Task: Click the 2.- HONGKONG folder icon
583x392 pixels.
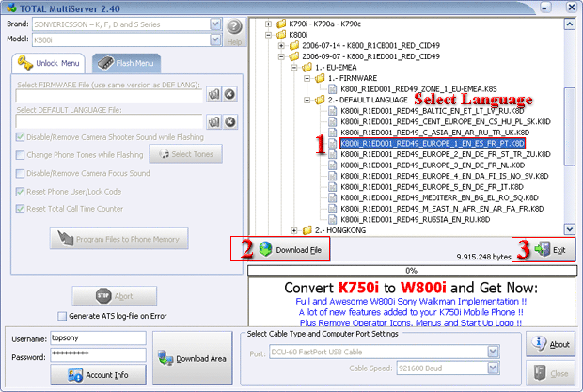Action: tap(307, 230)
